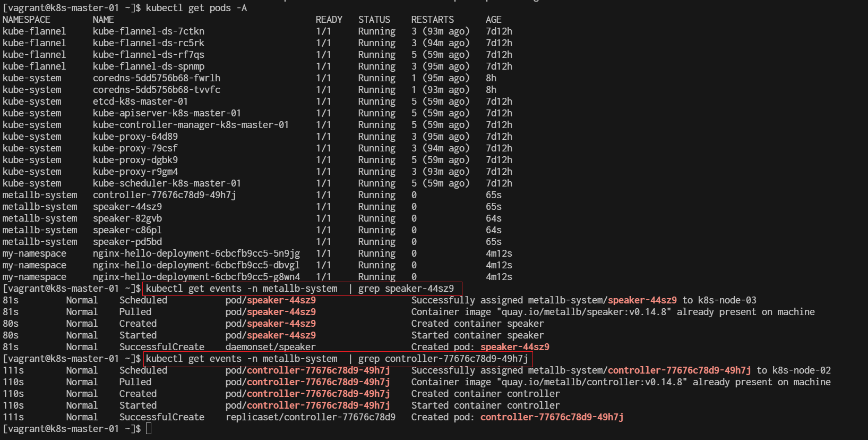Viewport: 868px width, 440px height.
Task: Click kube-proxy-79csf pod name
Action: pyautogui.click(x=135, y=148)
